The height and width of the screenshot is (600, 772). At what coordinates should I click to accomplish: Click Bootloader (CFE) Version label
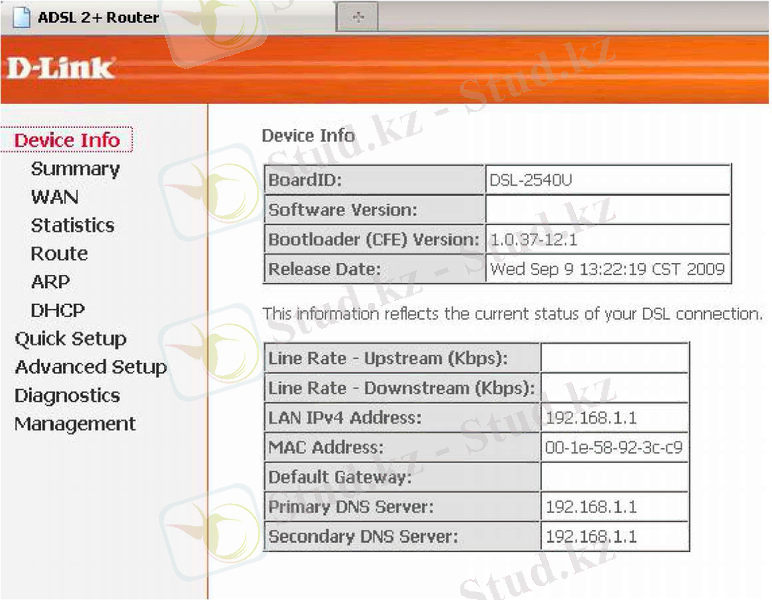tap(374, 240)
